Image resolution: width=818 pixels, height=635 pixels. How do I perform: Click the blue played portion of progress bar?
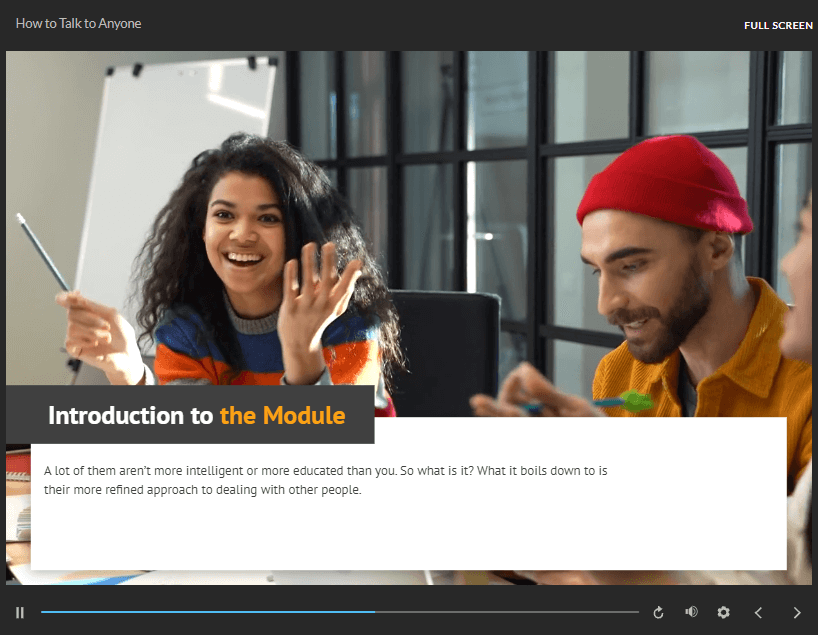200,611
